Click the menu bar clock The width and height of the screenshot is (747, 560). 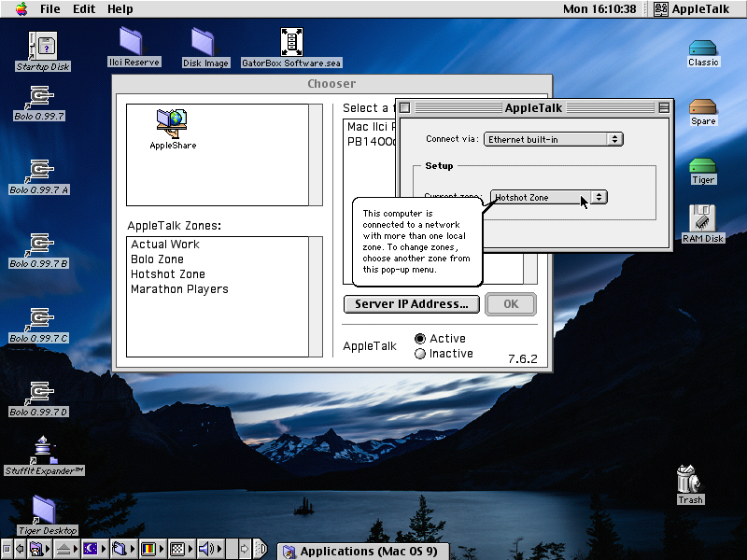tap(599, 9)
